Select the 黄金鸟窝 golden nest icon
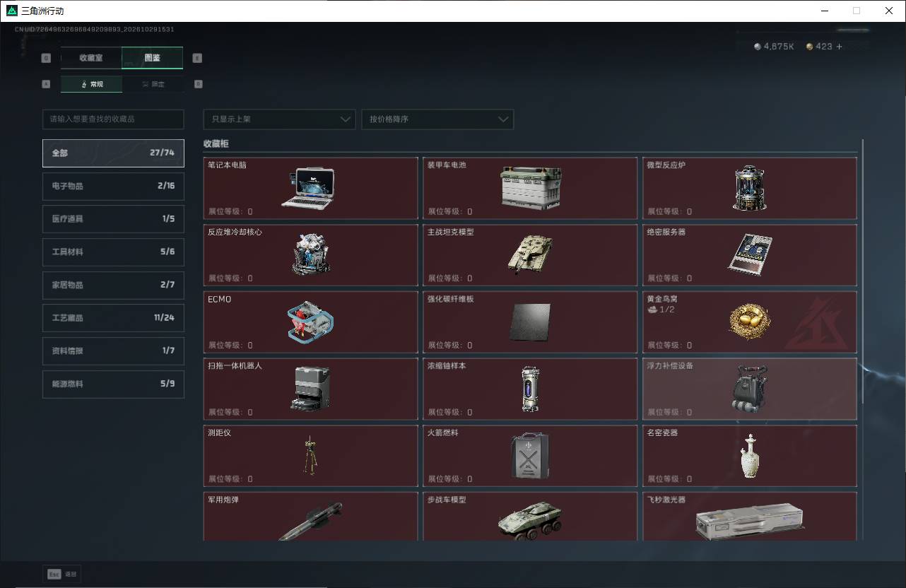This screenshot has width=906, height=588. click(749, 322)
